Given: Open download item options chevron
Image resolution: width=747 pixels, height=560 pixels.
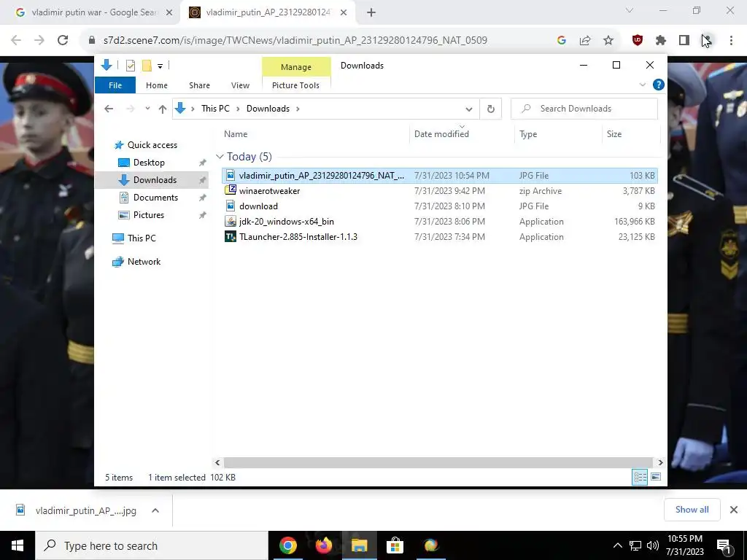Looking at the screenshot, I should pos(155,510).
